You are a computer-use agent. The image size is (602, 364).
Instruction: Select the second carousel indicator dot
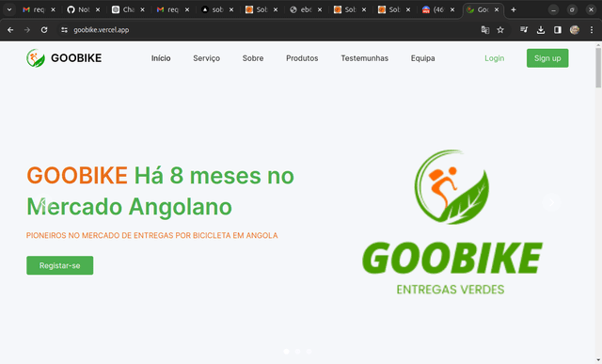tap(297, 352)
